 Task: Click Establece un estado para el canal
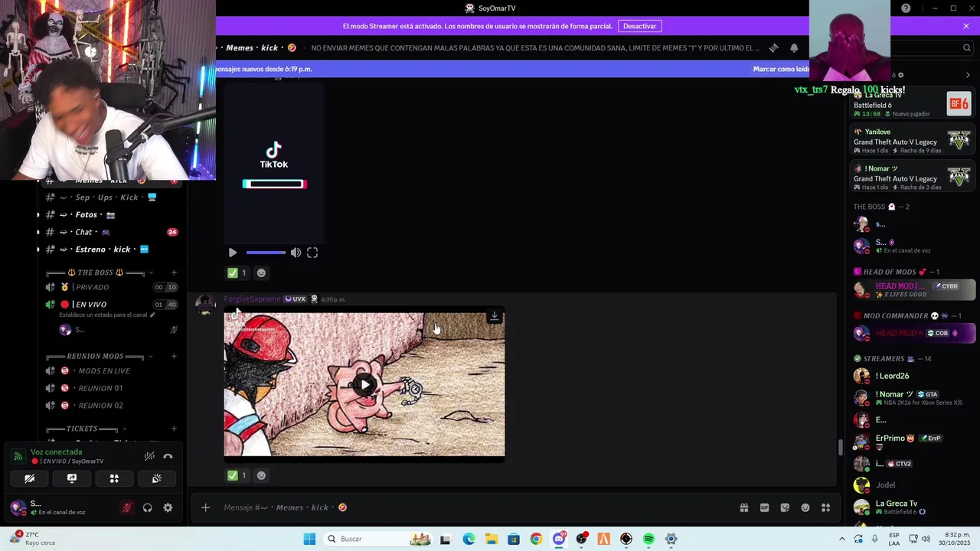pos(107,315)
